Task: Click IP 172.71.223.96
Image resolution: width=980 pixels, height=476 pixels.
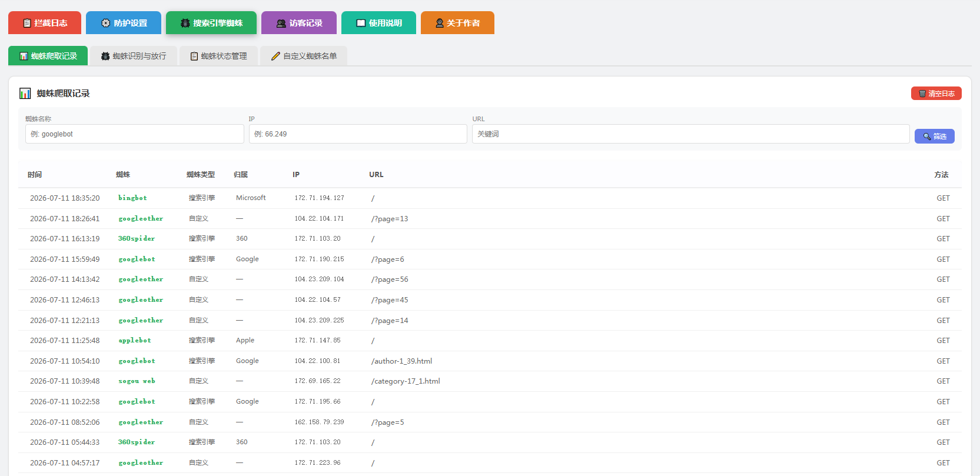Action: point(318,462)
